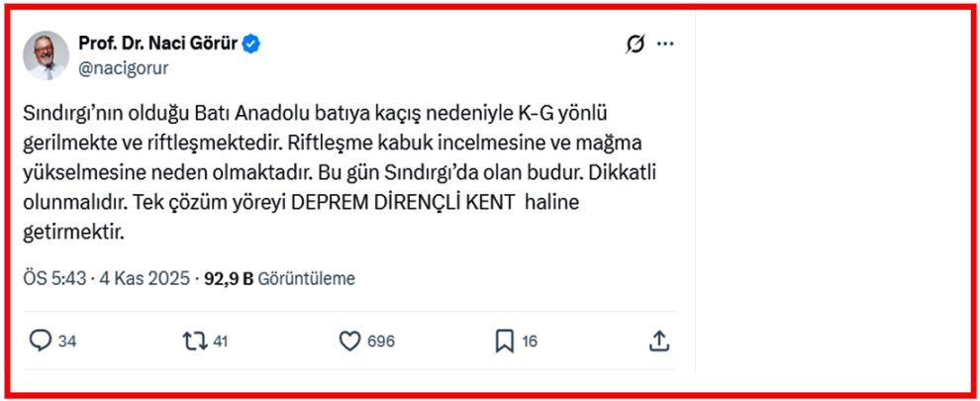Click the ÖS 5:43 timestamp

[53, 279]
